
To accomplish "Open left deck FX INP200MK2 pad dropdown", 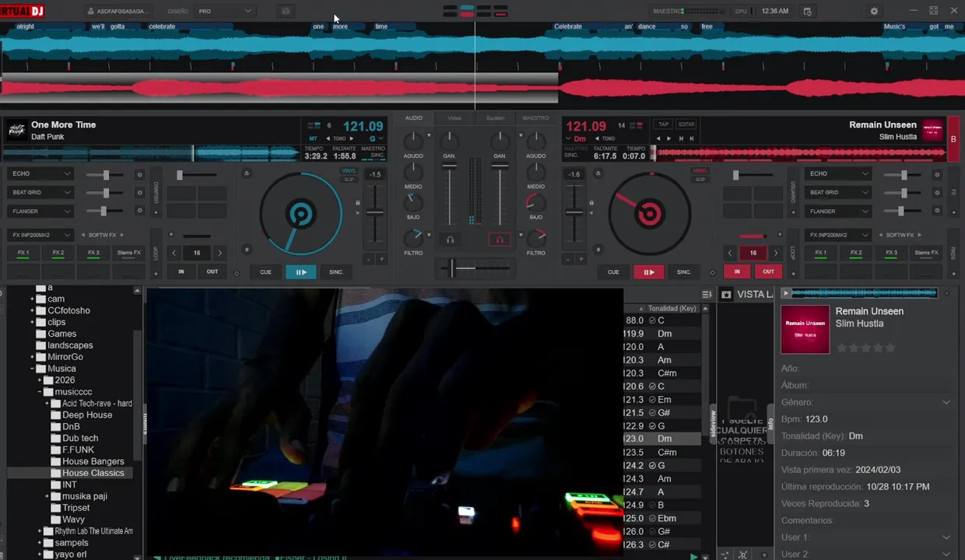I will pos(40,235).
